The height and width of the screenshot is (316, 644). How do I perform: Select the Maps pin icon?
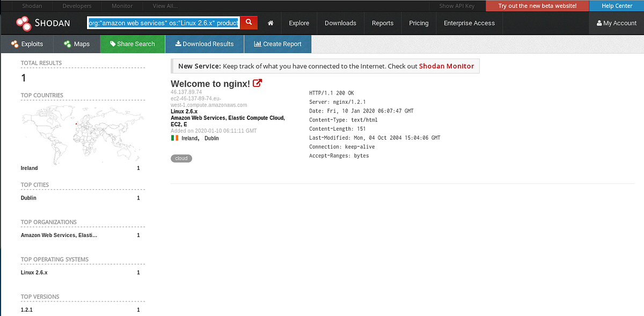pos(67,44)
